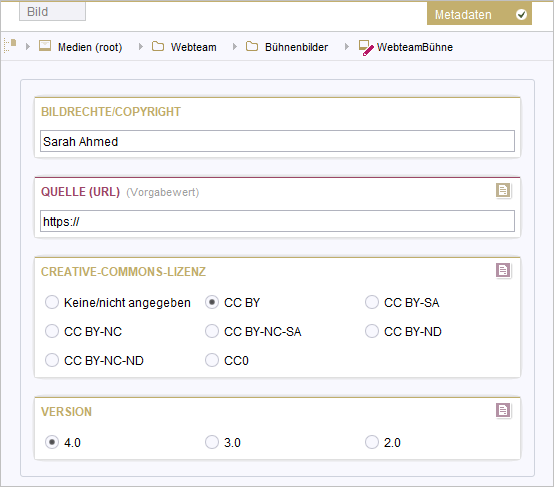The height and width of the screenshot is (487, 554).
Task: Click the checkmark icon on Metadaten tab
Action: (x=521, y=14)
